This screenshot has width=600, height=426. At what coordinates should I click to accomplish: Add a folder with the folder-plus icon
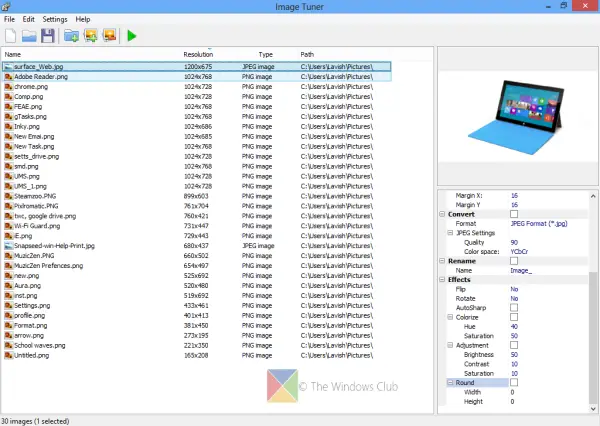tap(71, 36)
